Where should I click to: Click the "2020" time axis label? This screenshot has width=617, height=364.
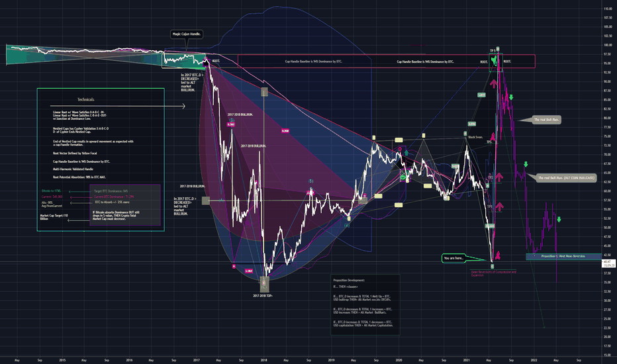pyautogui.click(x=399, y=359)
